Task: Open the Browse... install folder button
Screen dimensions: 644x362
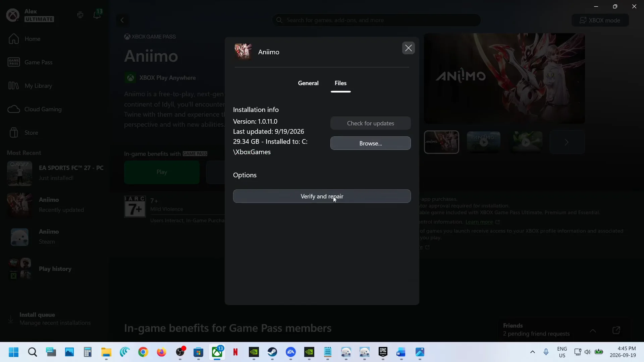Action: 370,143
